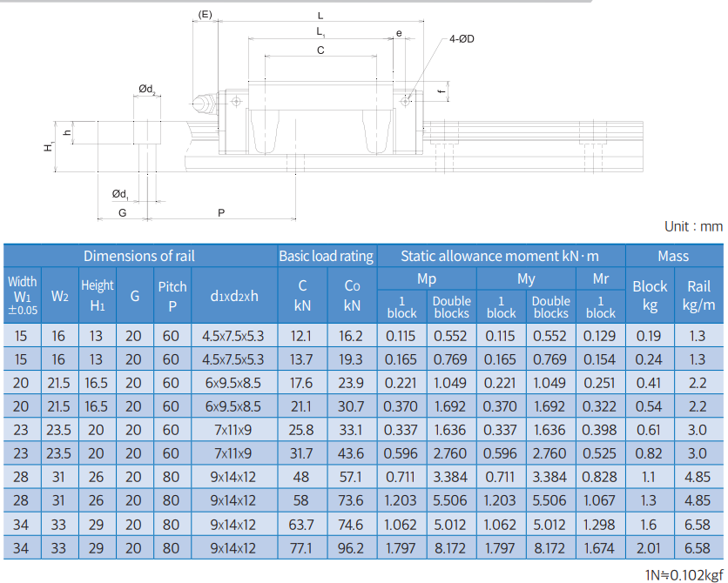Viewport: 728px width, 583px height.
Task: Click the '(E)' dimension label in drawing
Action: pyautogui.click(x=205, y=15)
